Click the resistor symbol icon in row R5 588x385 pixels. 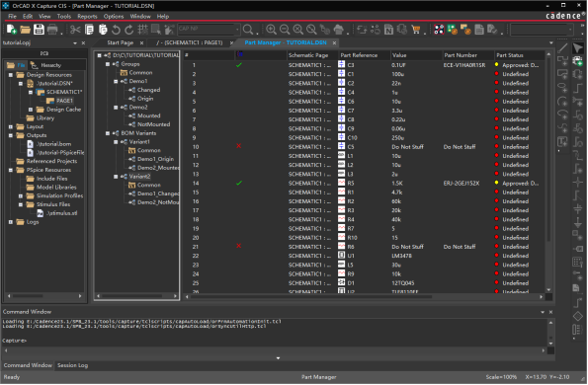341,183
